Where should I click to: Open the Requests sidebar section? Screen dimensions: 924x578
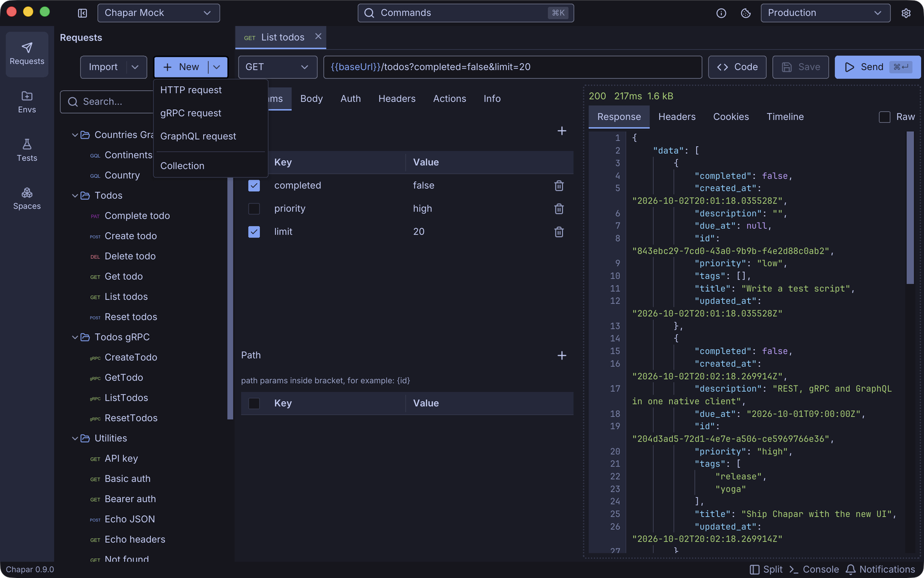pyautogui.click(x=27, y=54)
